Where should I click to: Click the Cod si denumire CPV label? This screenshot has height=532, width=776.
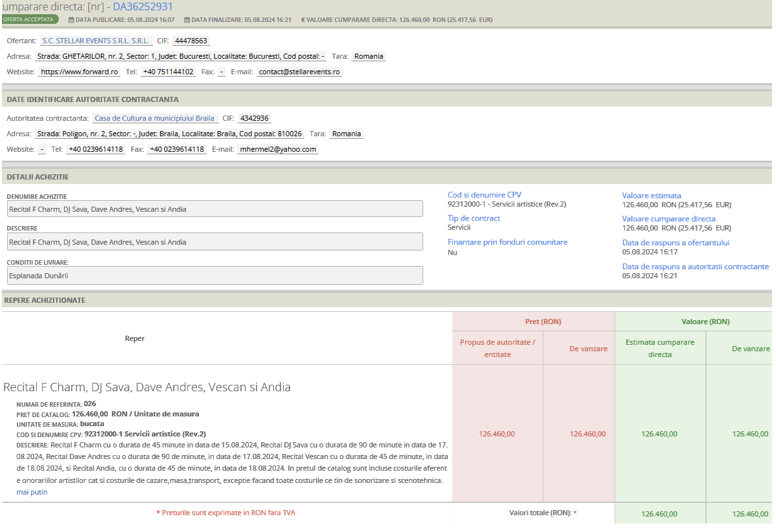tap(484, 195)
